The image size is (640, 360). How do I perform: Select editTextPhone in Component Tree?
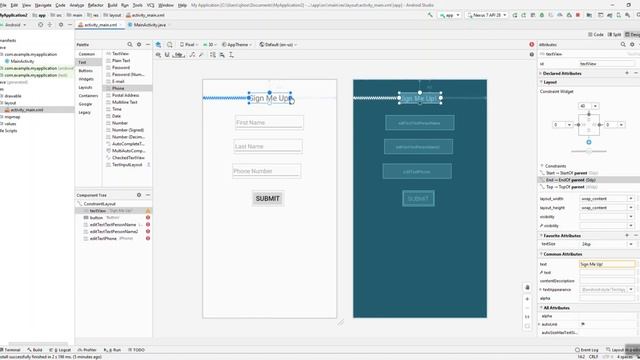coord(103,238)
